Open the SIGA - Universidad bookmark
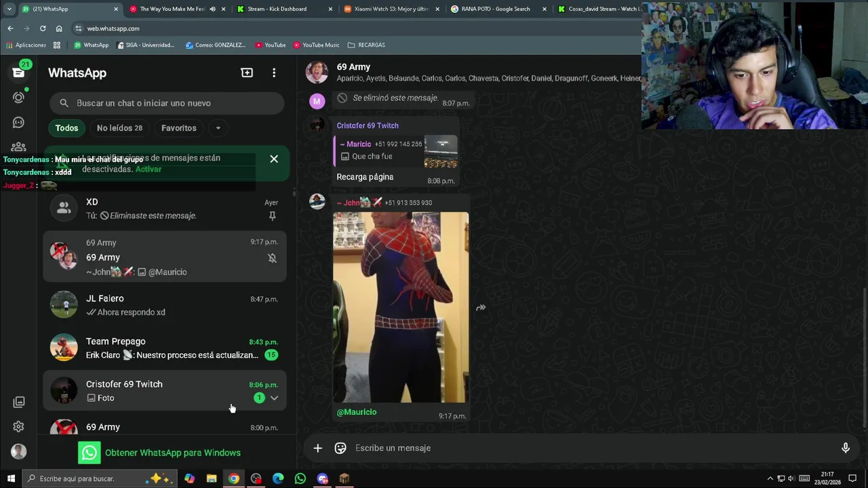The image size is (868, 488). [146, 45]
